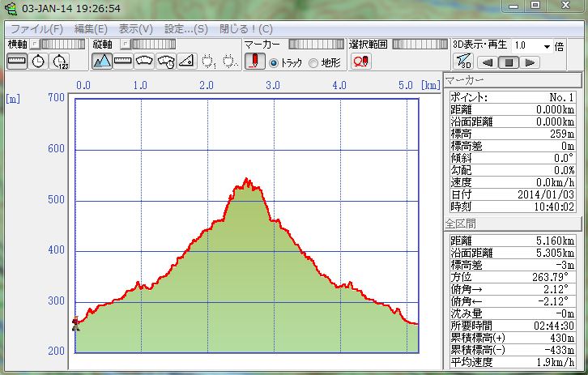
Task: Toggle the 横軸 small checkbox
Action: (35, 45)
